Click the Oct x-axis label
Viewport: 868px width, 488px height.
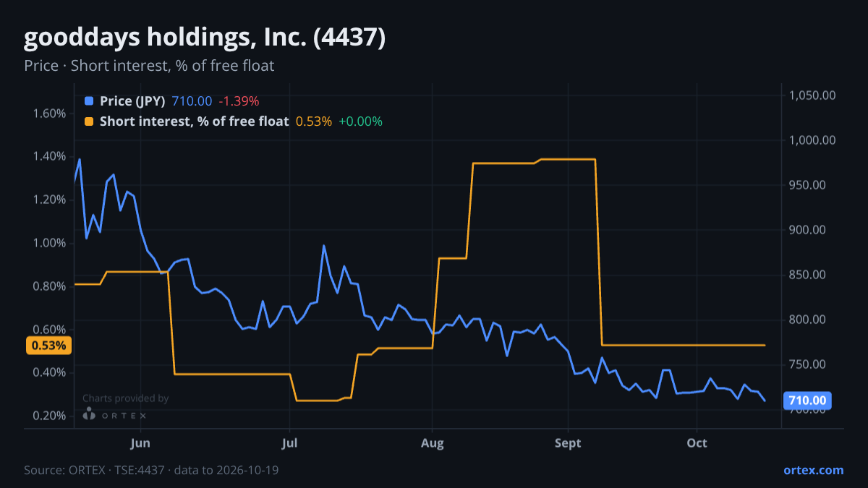(x=697, y=442)
